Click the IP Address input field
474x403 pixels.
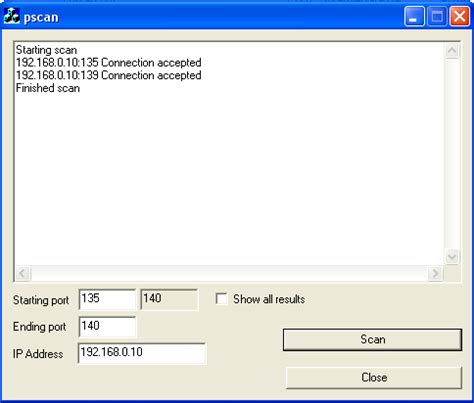(142, 353)
